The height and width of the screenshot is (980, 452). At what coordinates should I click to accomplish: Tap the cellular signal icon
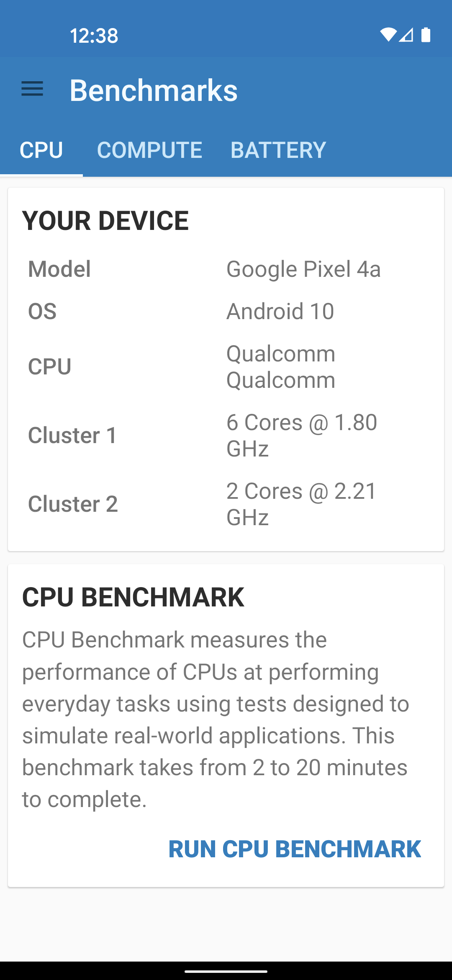coord(406,35)
